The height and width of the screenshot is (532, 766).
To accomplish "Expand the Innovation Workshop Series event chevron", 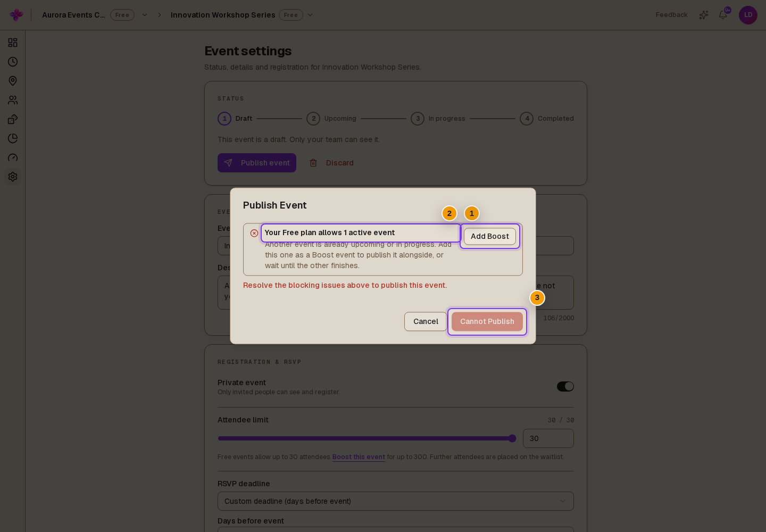I will [310, 15].
